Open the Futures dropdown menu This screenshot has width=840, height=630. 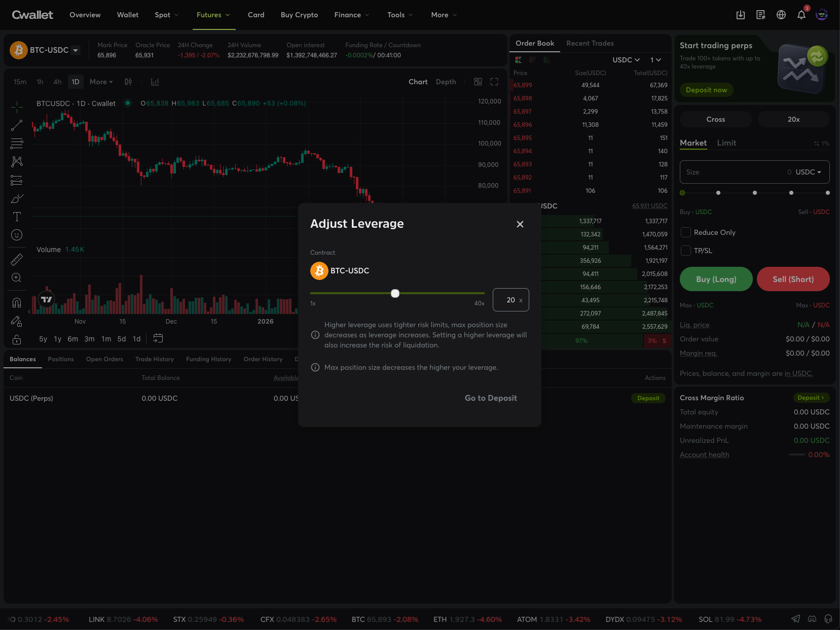[x=213, y=15]
